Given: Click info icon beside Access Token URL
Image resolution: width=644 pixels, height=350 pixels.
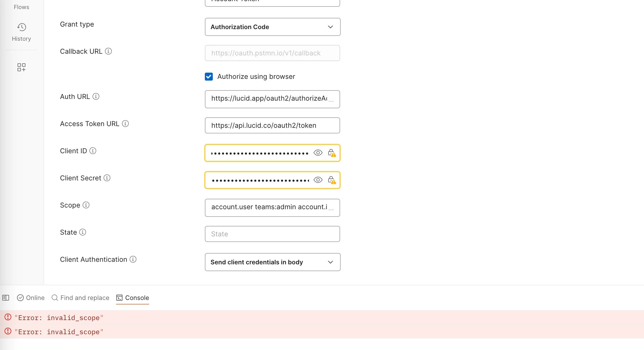Looking at the screenshot, I should click(125, 124).
